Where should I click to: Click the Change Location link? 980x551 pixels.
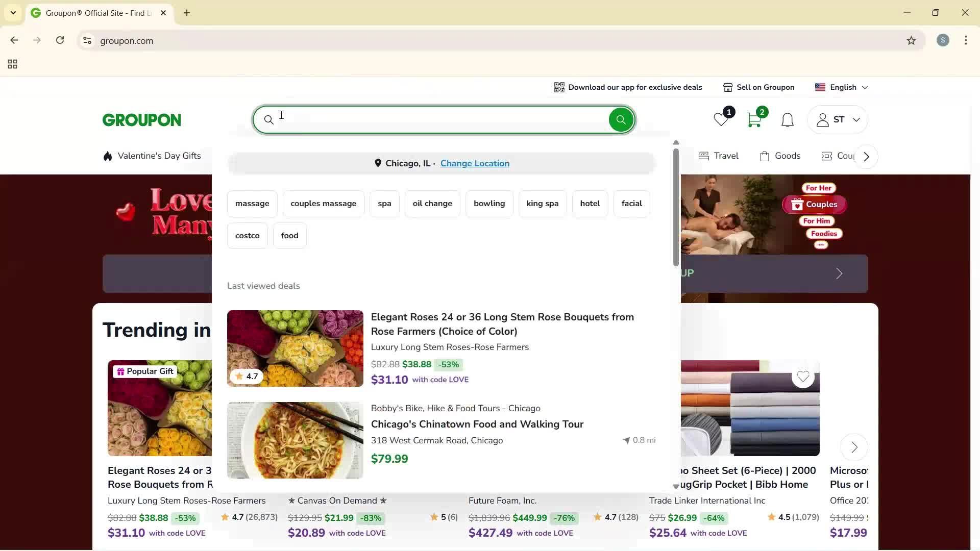[x=474, y=163]
